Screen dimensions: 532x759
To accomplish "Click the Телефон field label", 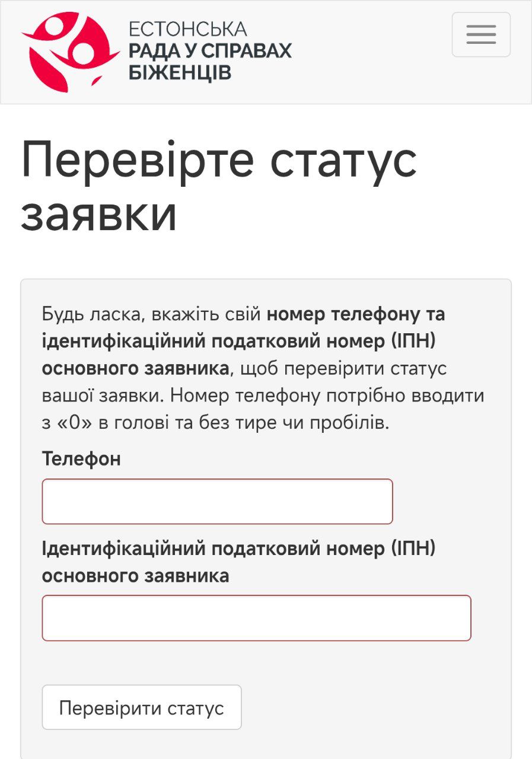I will pos(81,458).
